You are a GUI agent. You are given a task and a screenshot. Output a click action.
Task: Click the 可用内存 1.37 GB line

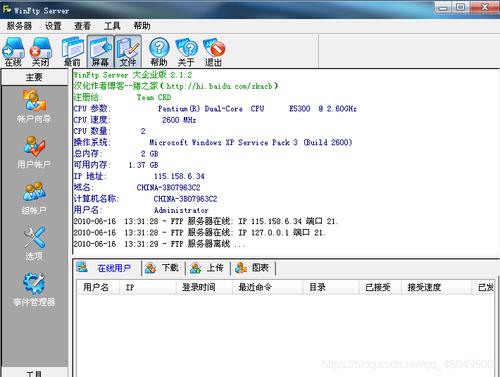(116, 165)
